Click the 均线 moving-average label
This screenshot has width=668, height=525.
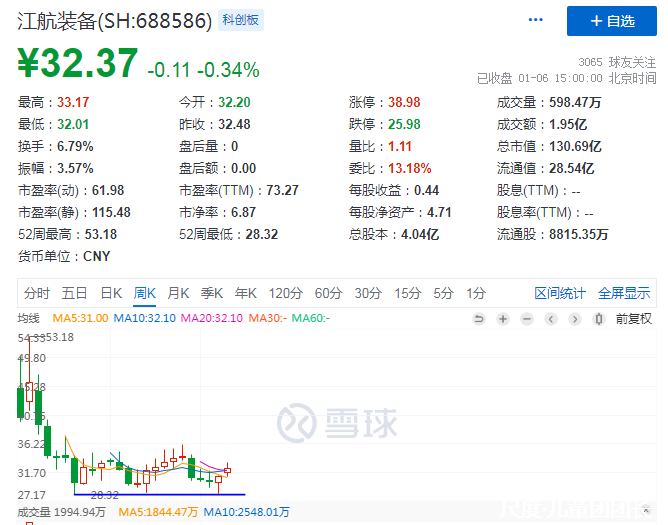[29, 318]
